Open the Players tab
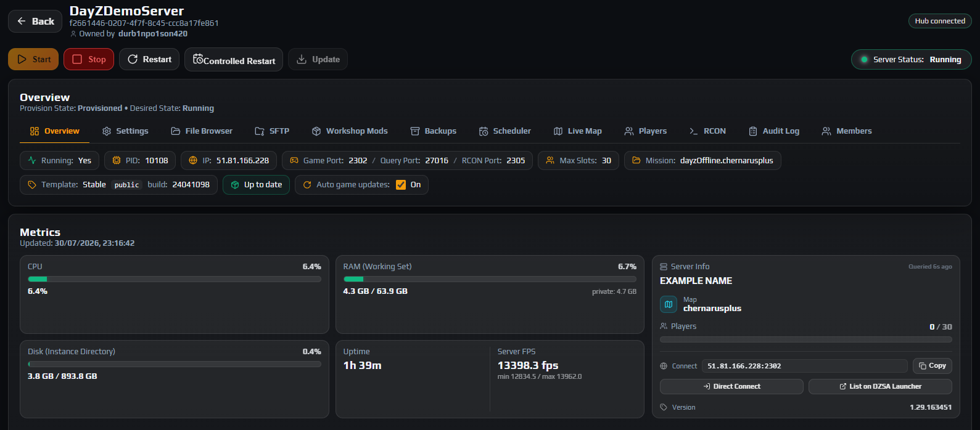Image resolution: width=980 pixels, height=430 pixels. 646,131
